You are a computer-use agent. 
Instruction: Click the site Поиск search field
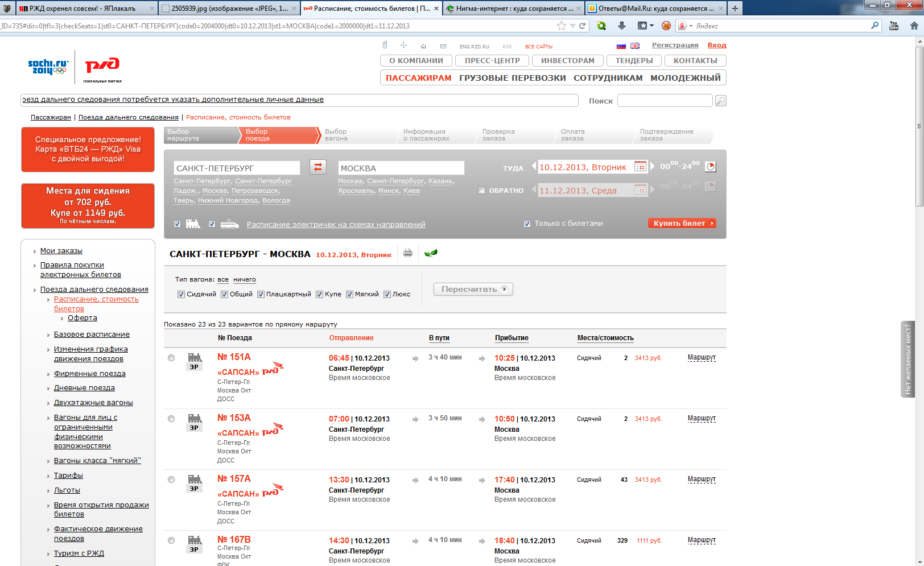point(665,101)
